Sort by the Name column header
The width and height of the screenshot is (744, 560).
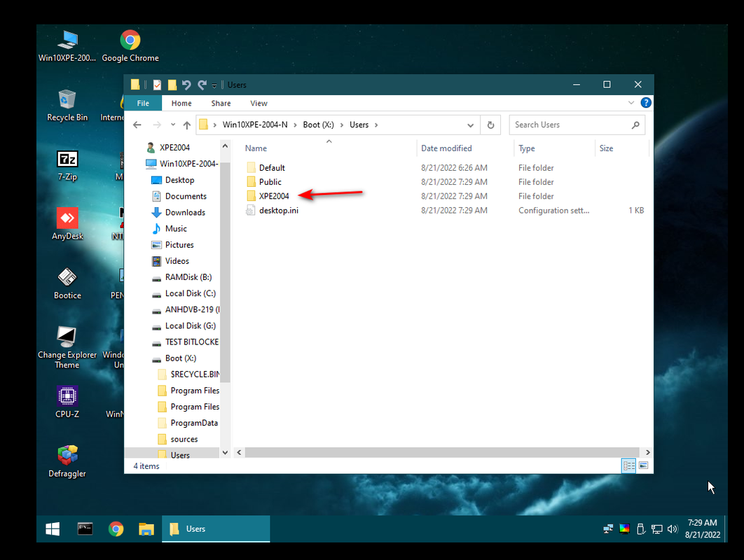point(256,148)
